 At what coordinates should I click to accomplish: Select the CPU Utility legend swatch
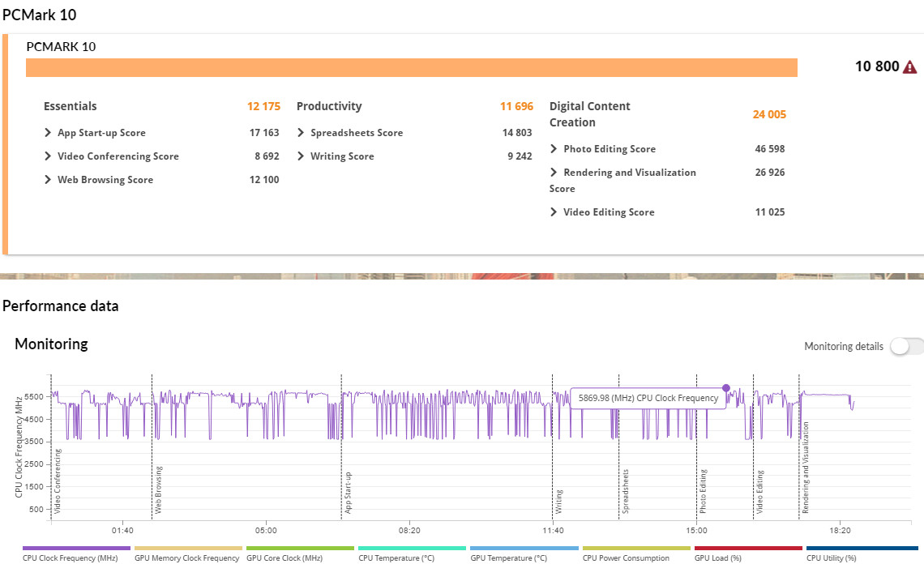click(x=862, y=548)
